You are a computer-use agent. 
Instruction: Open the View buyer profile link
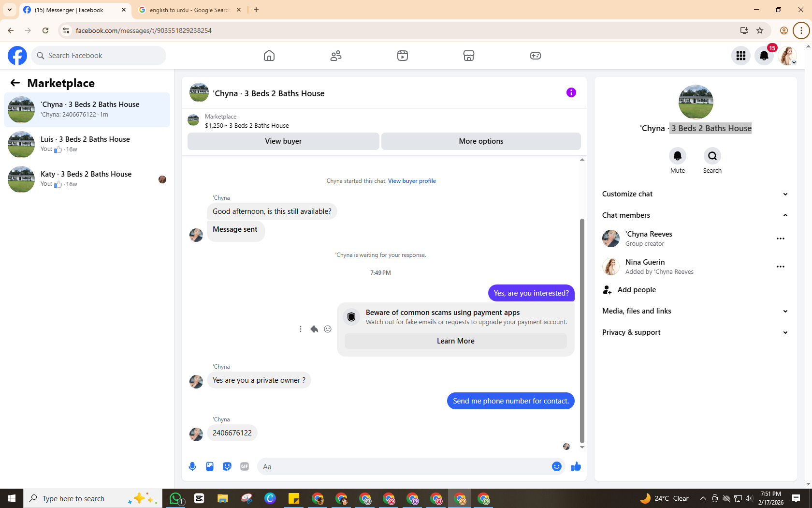coord(412,181)
